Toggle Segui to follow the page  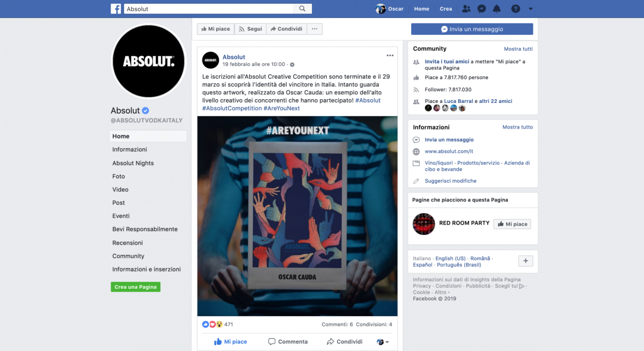(x=251, y=29)
